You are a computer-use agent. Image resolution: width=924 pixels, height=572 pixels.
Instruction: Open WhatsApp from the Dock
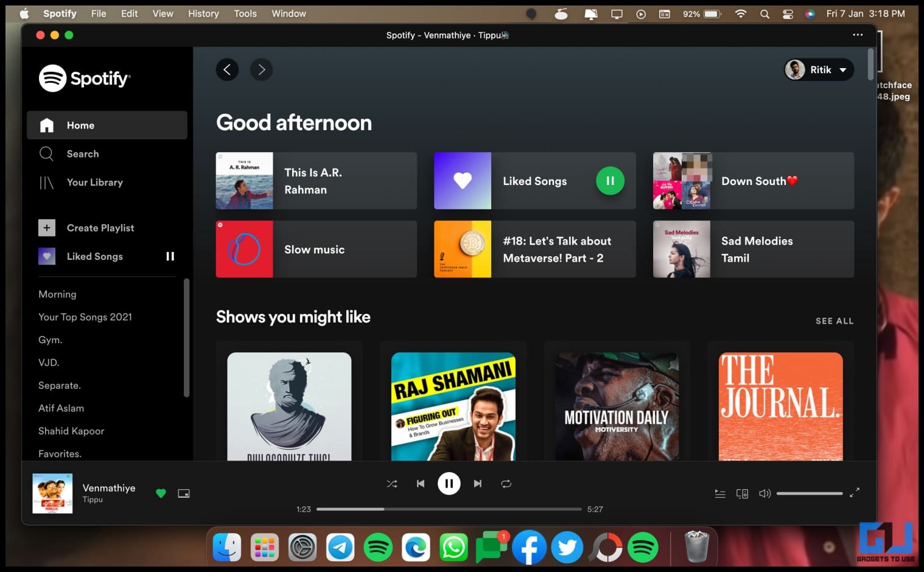[x=453, y=548]
